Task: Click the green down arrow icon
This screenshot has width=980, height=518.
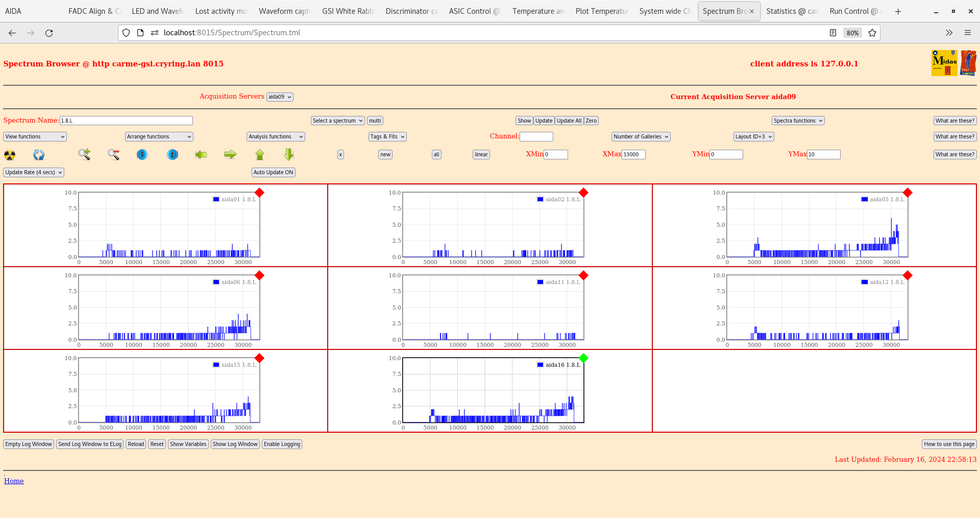Action: click(289, 154)
